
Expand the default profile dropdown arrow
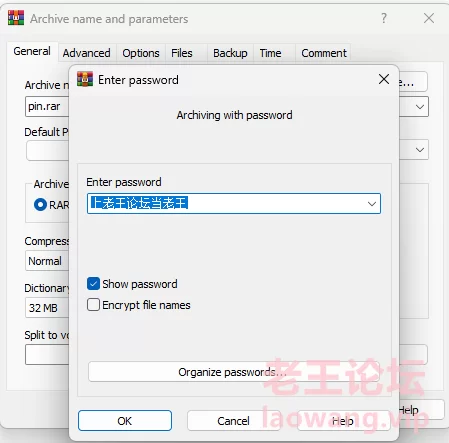(x=420, y=150)
